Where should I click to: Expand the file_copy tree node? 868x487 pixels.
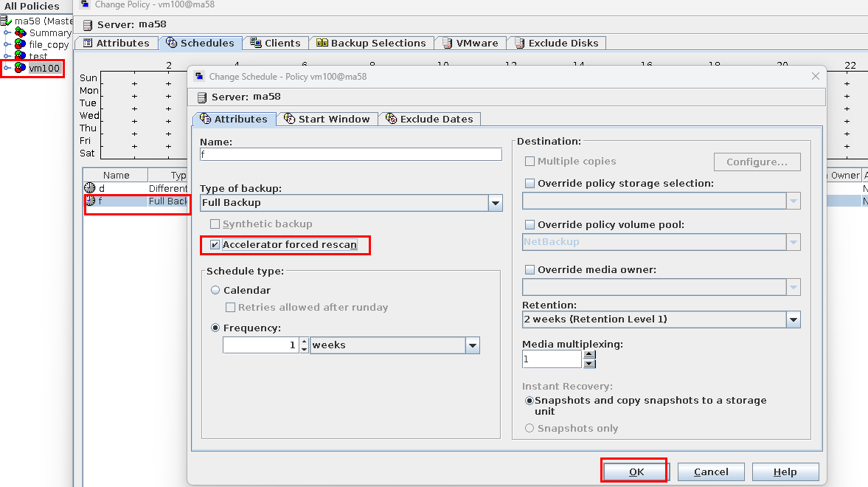pyautogui.click(x=7, y=44)
